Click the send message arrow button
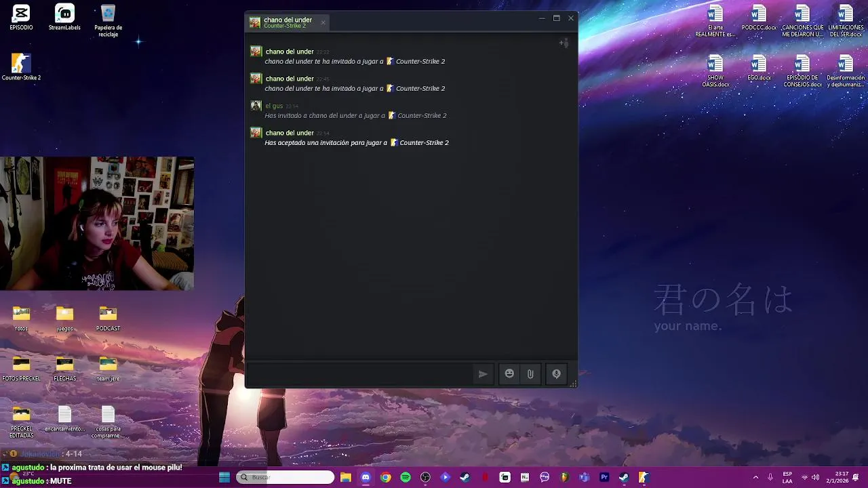The height and width of the screenshot is (488, 868). pos(483,373)
